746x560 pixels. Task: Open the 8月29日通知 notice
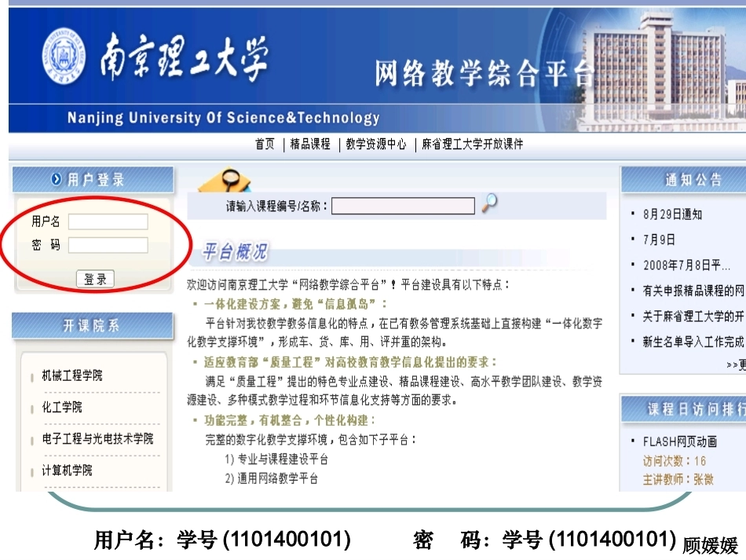pyautogui.click(x=672, y=214)
